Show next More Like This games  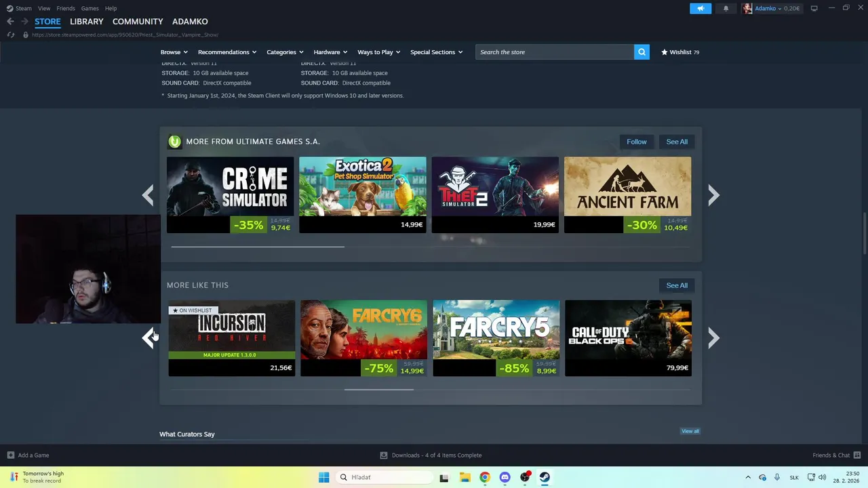tap(713, 338)
